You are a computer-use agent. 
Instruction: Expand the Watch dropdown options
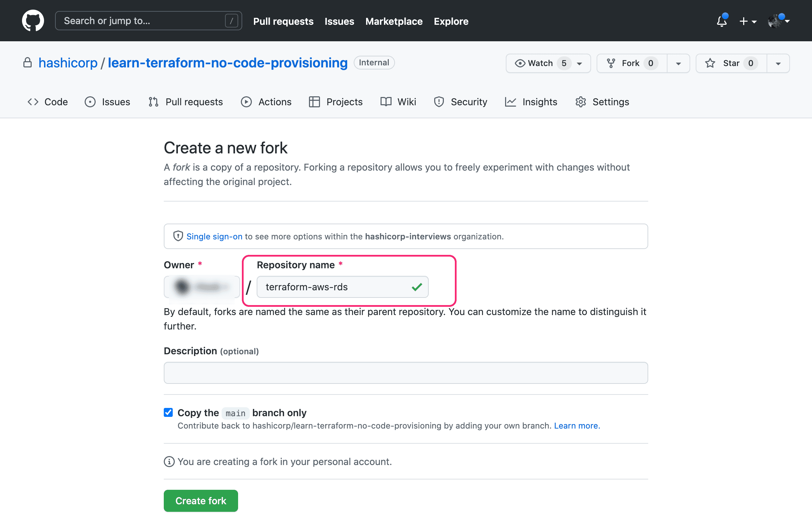click(579, 63)
